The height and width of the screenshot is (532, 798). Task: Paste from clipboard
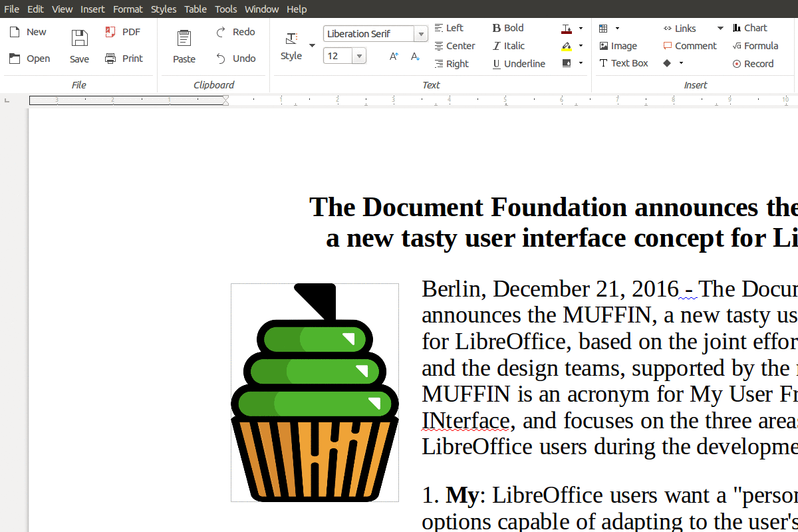(x=184, y=46)
